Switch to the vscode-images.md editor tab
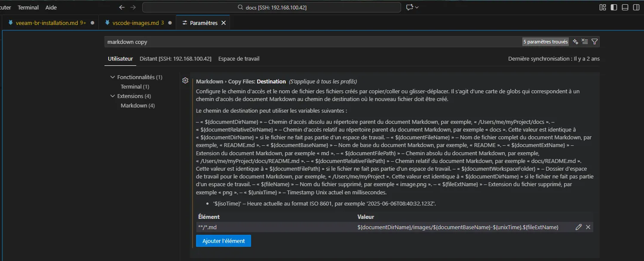The height and width of the screenshot is (261, 644). (x=135, y=23)
